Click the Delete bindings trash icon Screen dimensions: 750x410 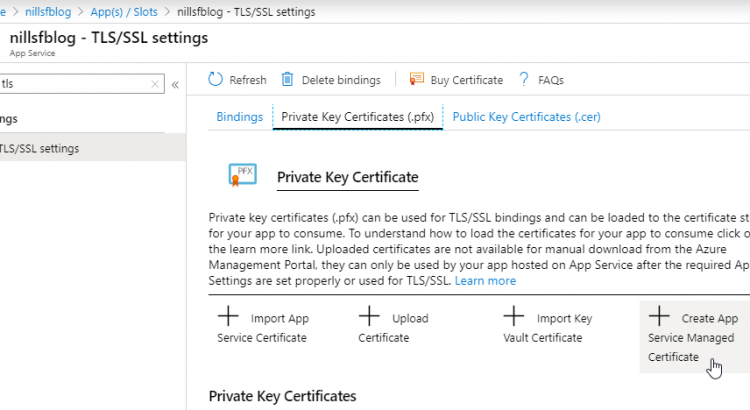click(x=287, y=79)
